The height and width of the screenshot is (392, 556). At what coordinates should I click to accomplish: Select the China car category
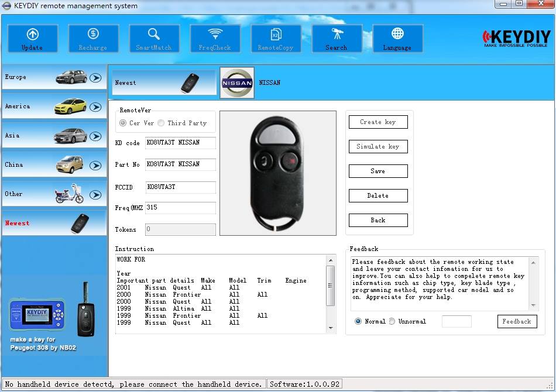coord(54,164)
